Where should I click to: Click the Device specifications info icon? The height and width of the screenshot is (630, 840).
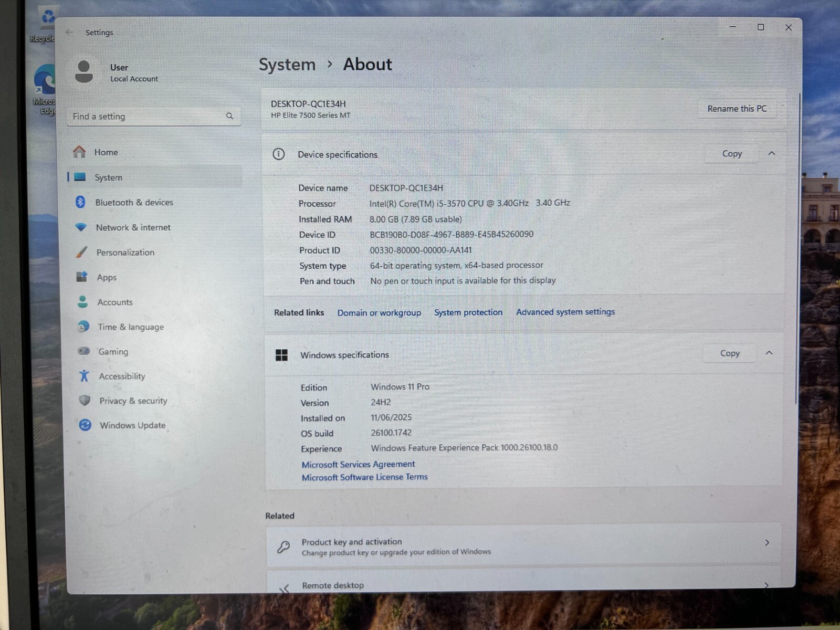278,154
